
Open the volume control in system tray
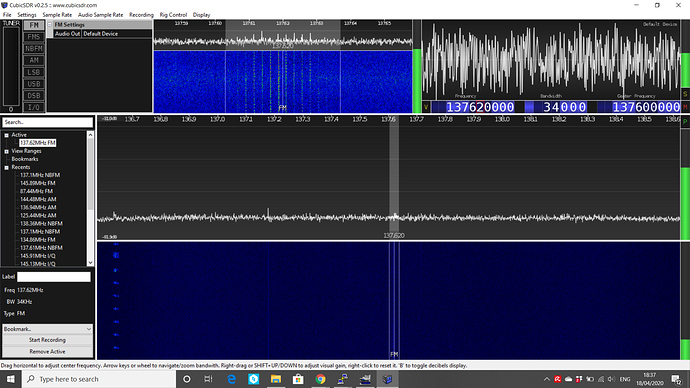pos(611,379)
